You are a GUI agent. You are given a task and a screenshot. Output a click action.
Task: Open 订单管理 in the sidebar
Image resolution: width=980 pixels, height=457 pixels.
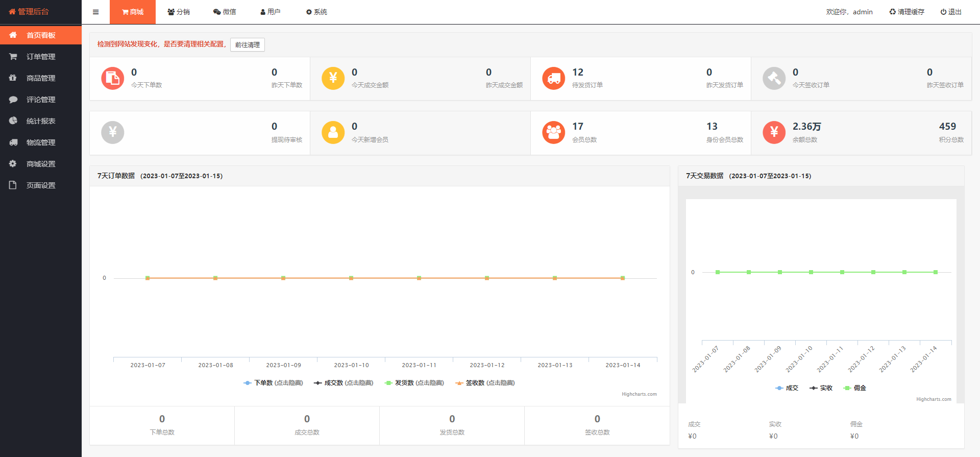point(41,57)
